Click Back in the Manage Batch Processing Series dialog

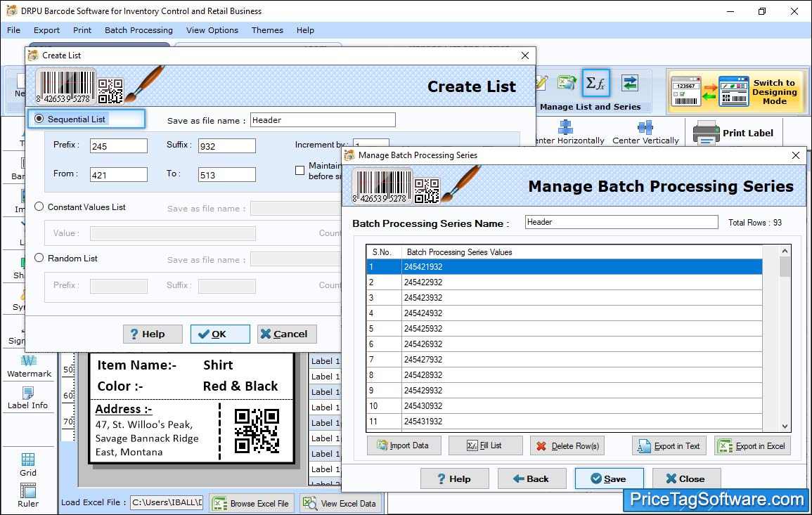(531, 478)
